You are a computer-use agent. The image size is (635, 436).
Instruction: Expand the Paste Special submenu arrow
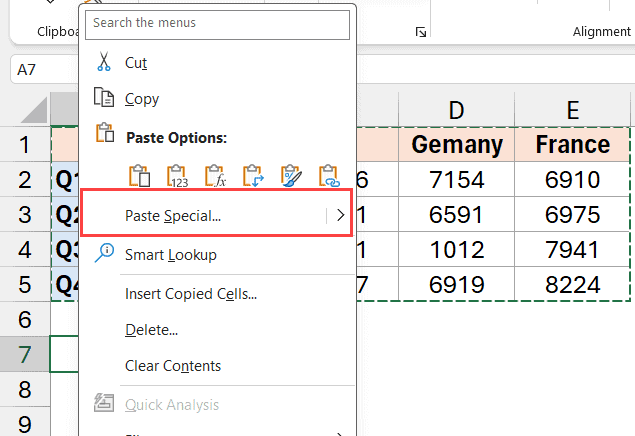click(340, 215)
